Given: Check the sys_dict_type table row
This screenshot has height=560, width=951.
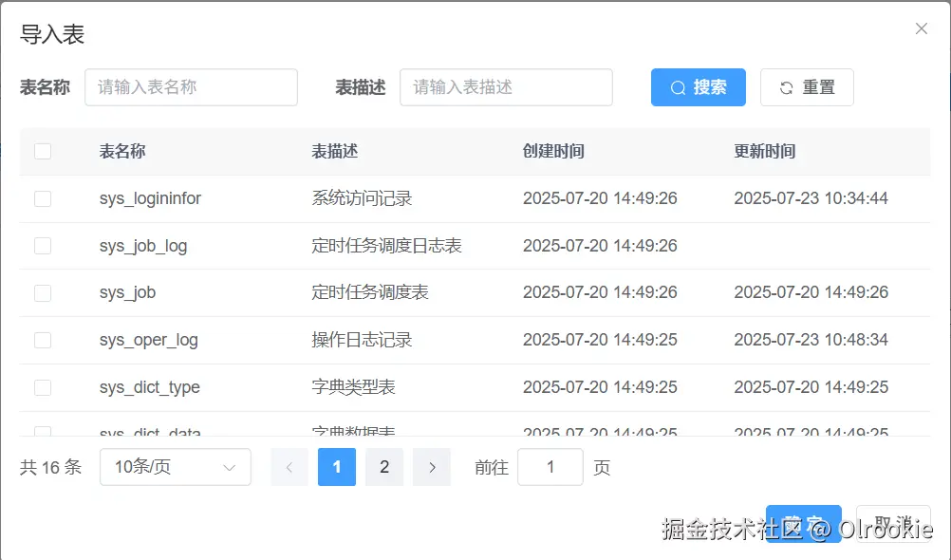Looking at the screenshot, I should click(42, 387).
